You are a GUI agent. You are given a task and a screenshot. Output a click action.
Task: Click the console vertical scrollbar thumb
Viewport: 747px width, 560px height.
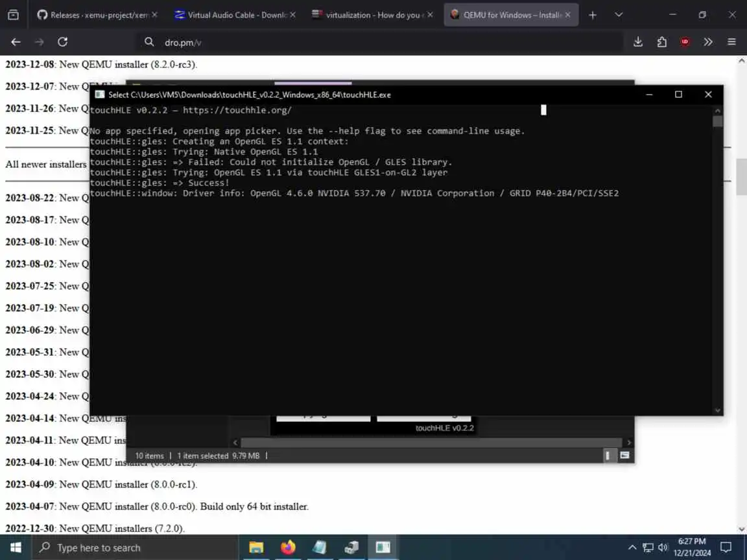click(717, 121)
